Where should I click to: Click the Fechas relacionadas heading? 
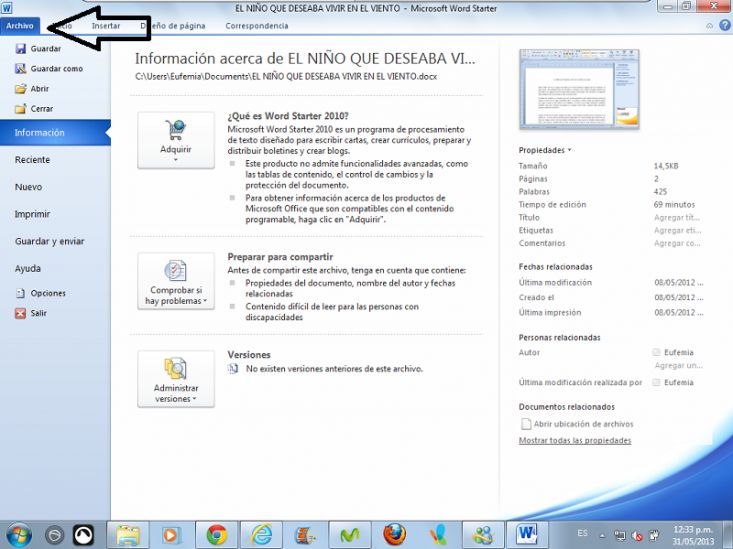tap(555, 267)
